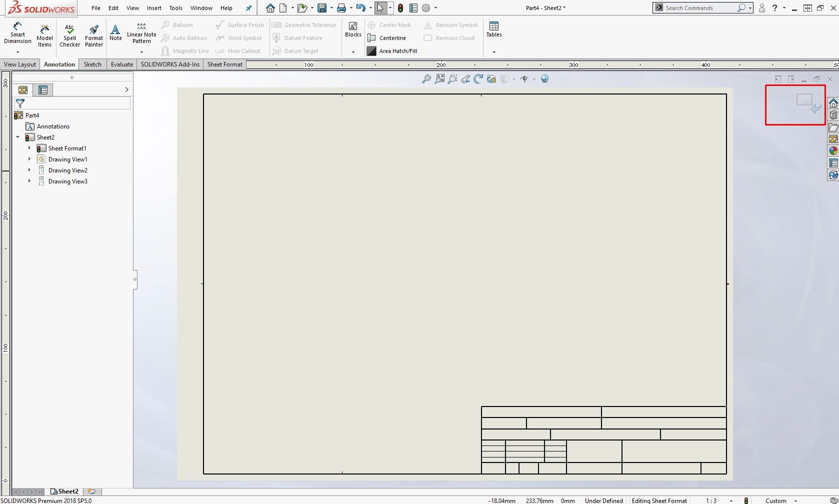Expand the Drawing View1 tree item
This screenshot has width=839, height=504.
point(29,159)
